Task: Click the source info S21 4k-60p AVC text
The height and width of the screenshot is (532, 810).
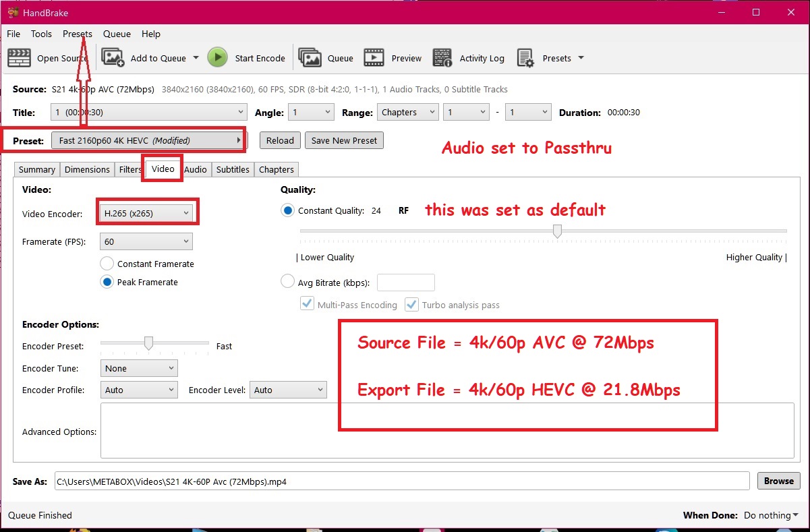Action: tap(103, 89)
